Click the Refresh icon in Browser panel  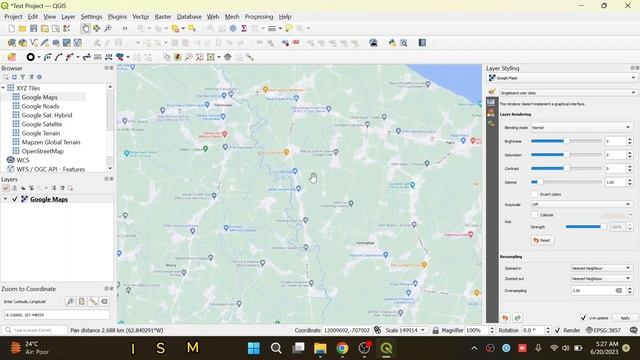[14, 77]
